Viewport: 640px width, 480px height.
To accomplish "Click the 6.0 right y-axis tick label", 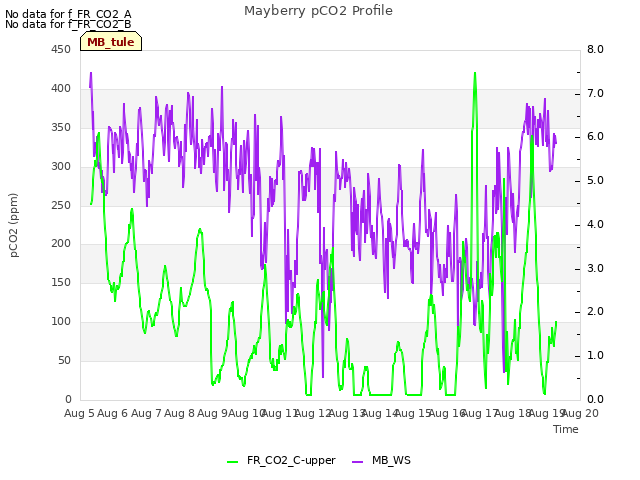I will tap(595, 137).
